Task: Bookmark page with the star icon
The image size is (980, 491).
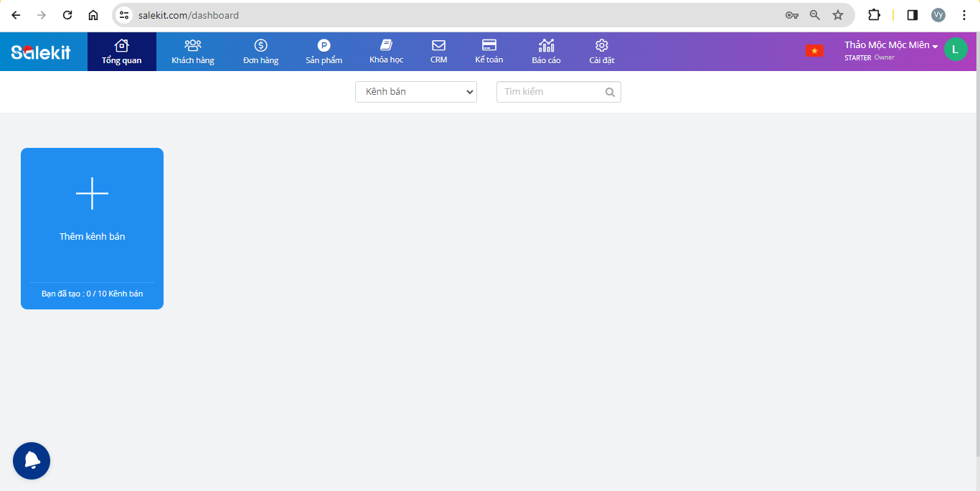Action: pos(837,15)
